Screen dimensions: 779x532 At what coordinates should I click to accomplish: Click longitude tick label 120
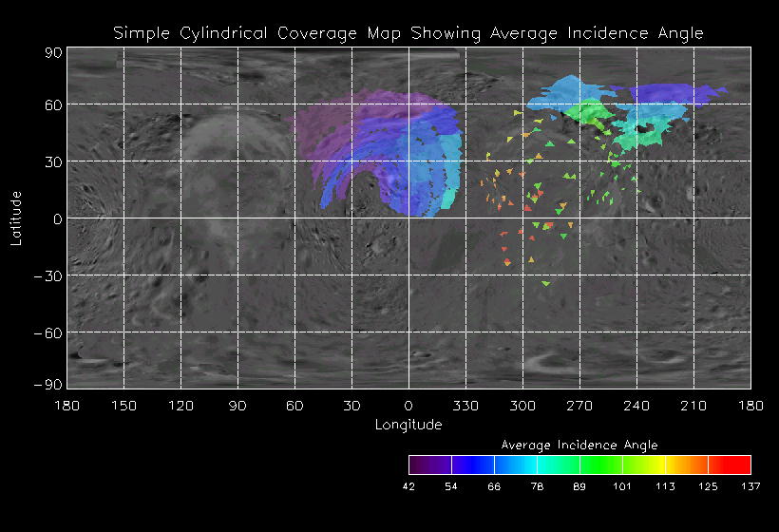tap(180, 406)
